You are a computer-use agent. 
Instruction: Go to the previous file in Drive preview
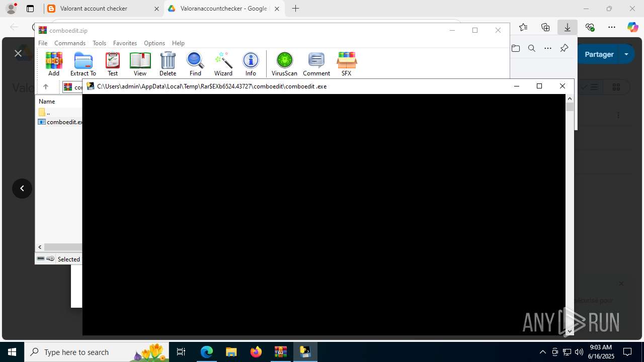pos(22,189)
